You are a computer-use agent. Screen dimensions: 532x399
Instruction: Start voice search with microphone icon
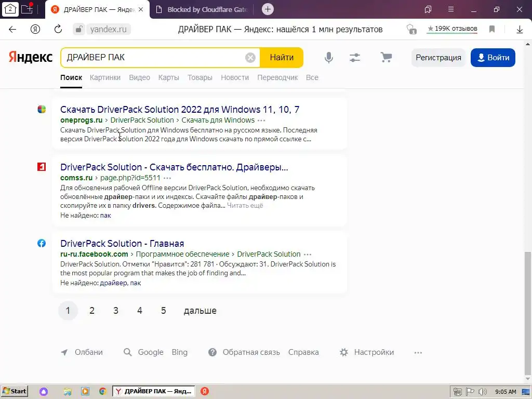pyautogui.click(x=329, y=58)
